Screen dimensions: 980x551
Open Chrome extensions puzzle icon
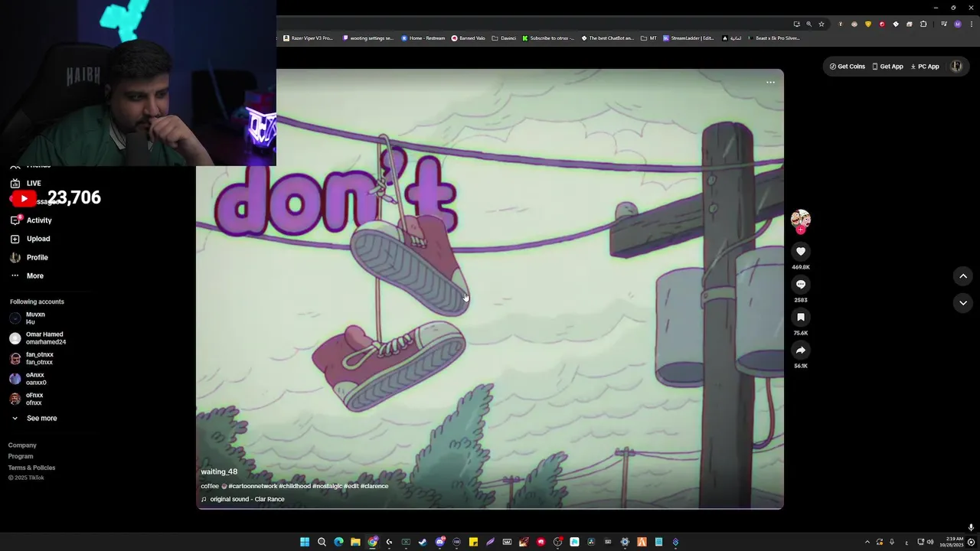[923, 24]
